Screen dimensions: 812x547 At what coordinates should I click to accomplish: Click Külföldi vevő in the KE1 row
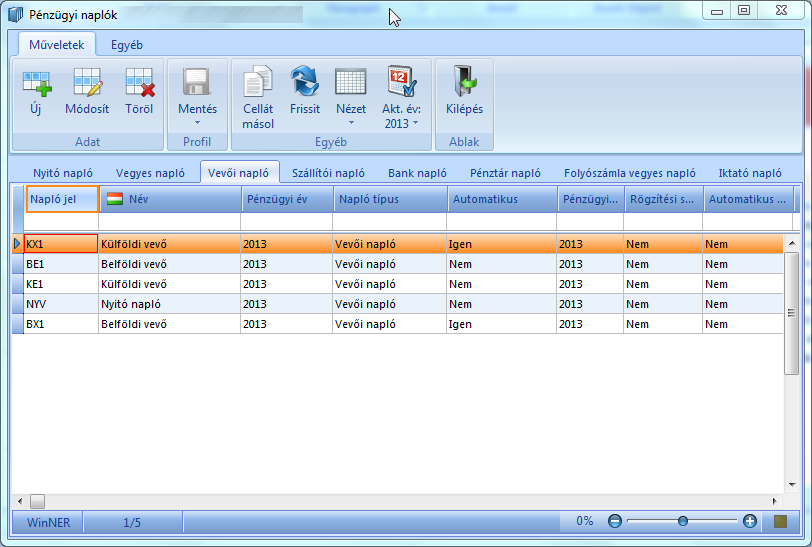(x=134, y=284)
